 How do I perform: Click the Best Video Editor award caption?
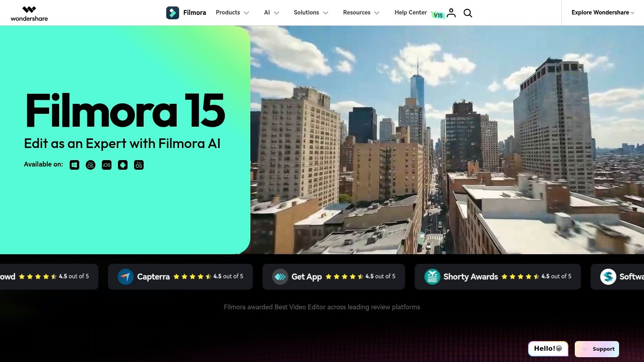tap(322, 307)
